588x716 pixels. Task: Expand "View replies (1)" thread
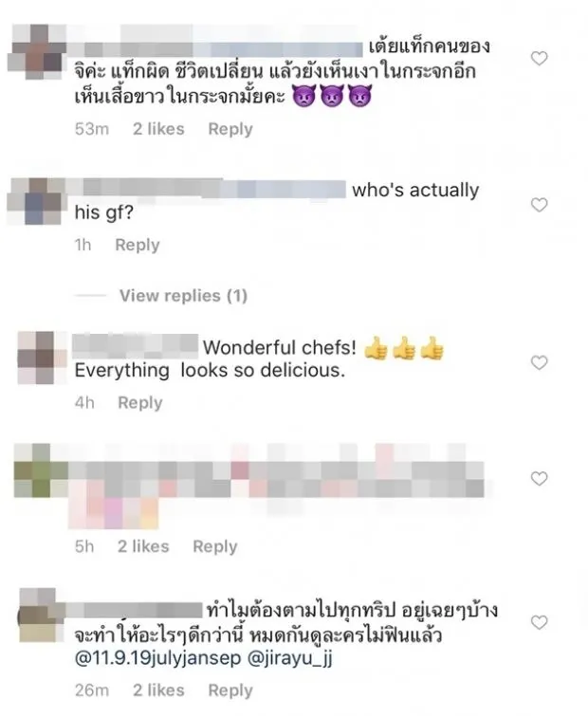coord(184,296)
